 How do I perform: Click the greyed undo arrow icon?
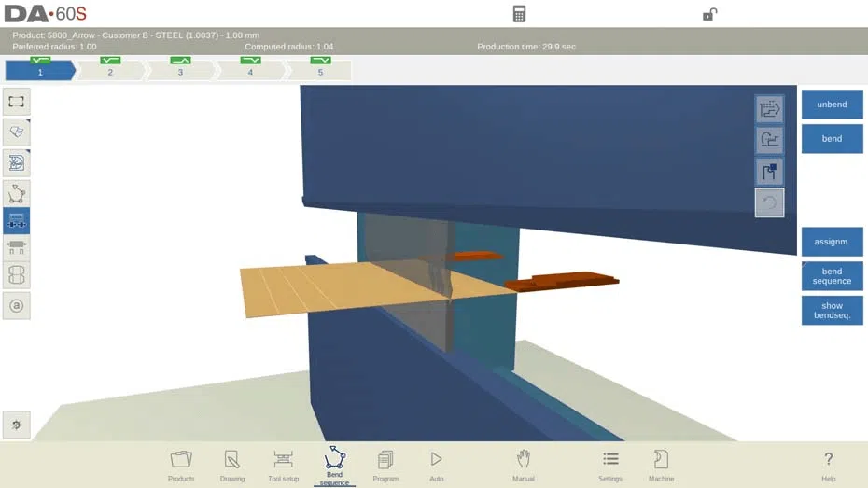click(769, 202)
